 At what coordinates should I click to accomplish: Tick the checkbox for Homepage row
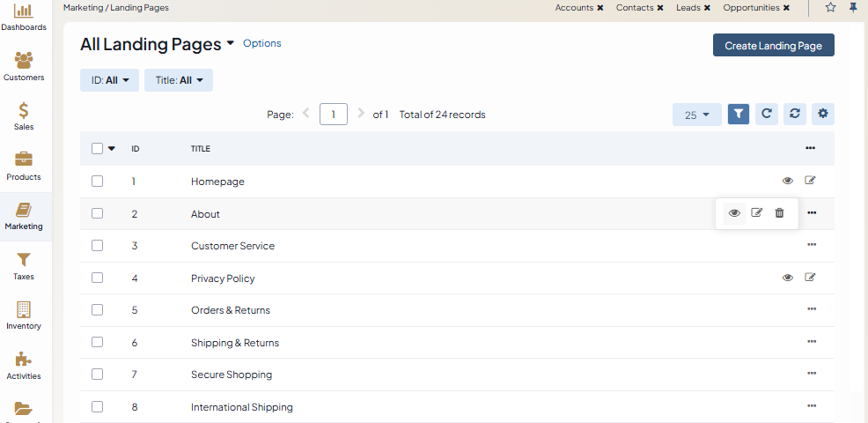(97, 182)
